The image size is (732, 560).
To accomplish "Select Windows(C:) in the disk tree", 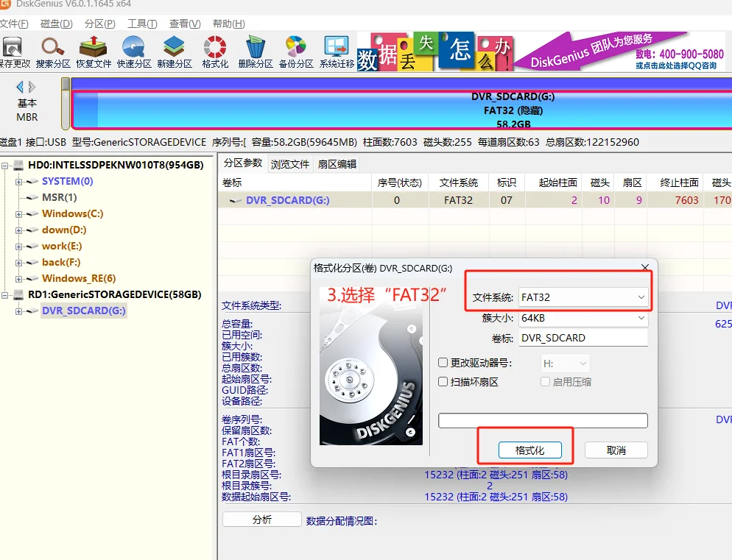I will coord(72,213).
